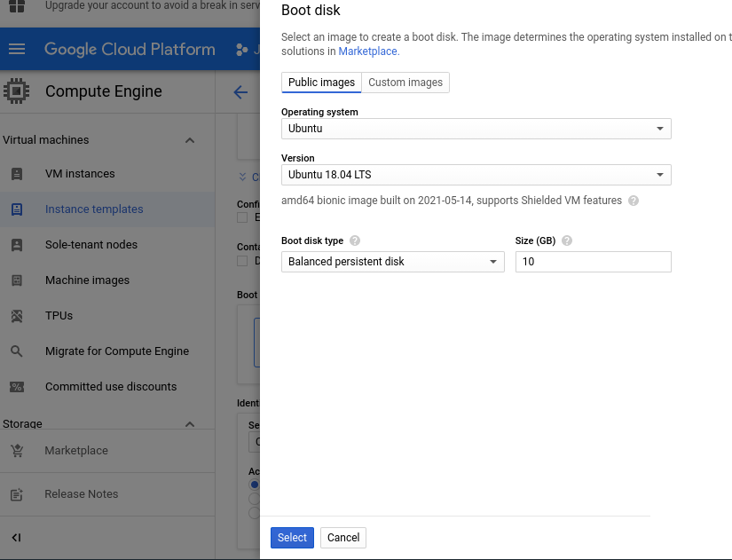Image resolution: width=732 pixels, height=560 pixels.
Task: Click the Marketplace cart icon
Action: [x=17, y=451]
